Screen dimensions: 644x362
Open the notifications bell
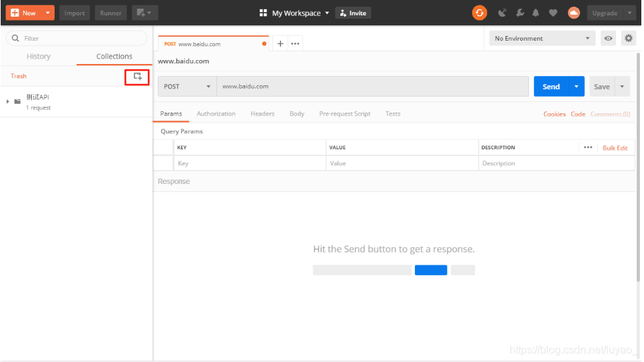point(535,13)
